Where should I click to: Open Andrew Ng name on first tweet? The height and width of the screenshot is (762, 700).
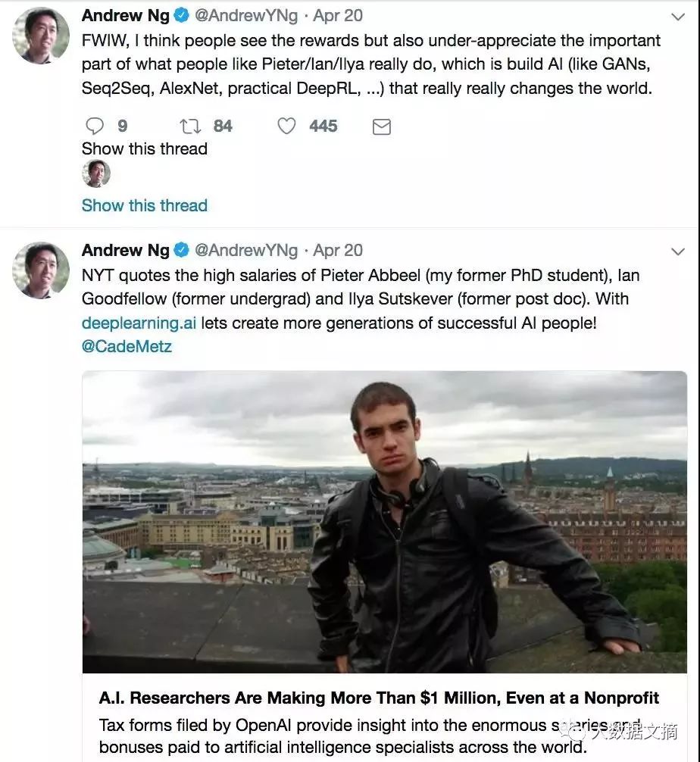point(125,15)
